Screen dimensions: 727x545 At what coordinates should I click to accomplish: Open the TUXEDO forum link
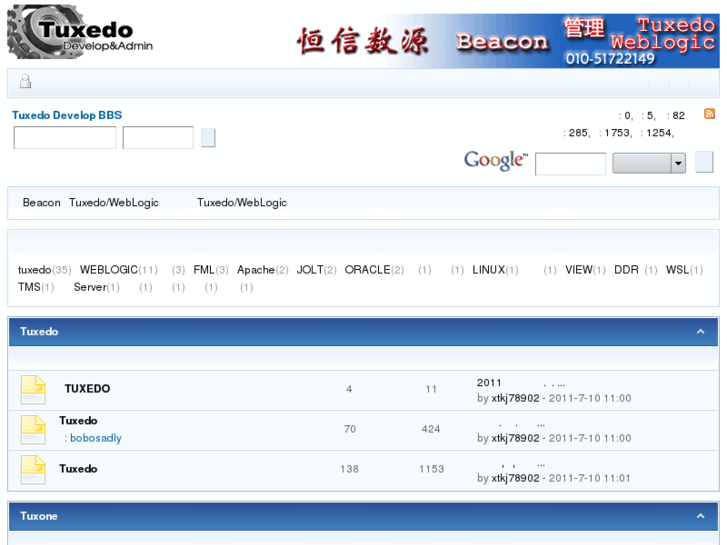[87, 389]
